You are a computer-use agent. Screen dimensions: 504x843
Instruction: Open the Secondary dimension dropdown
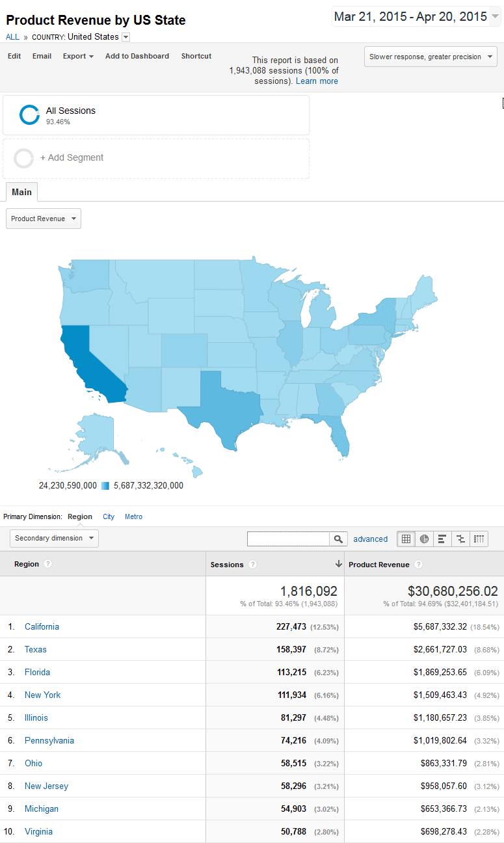click(55, 538)
